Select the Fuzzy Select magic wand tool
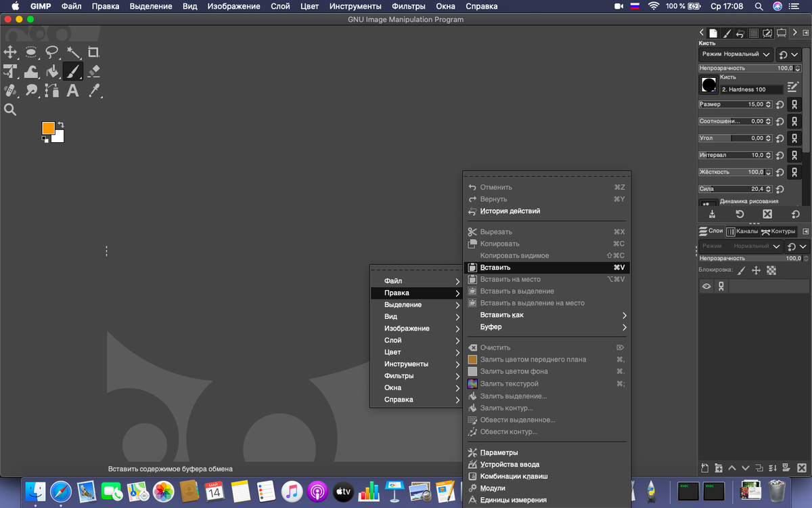This screenshot has height=508, width=812. (73, 52)
